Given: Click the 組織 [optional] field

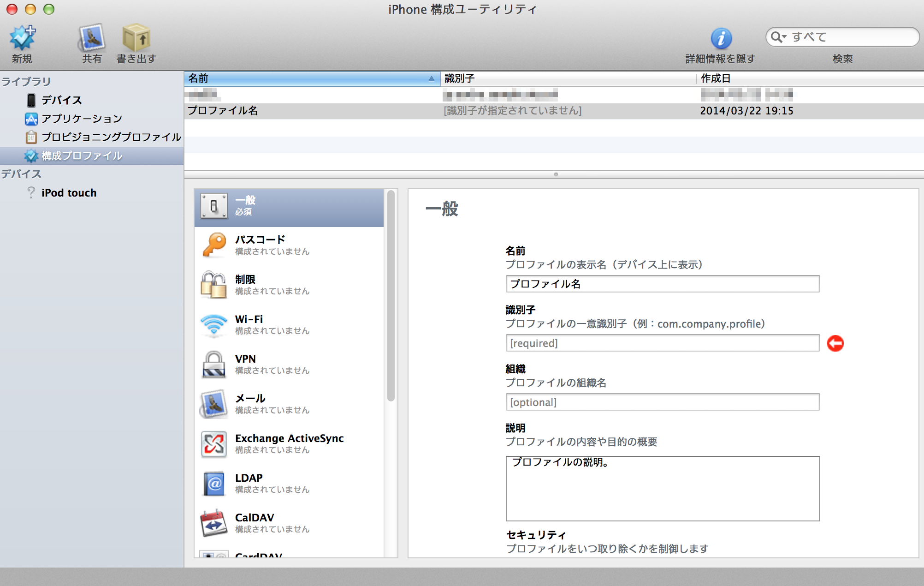Looking at the screenshot, I should [x=663, y=402].
